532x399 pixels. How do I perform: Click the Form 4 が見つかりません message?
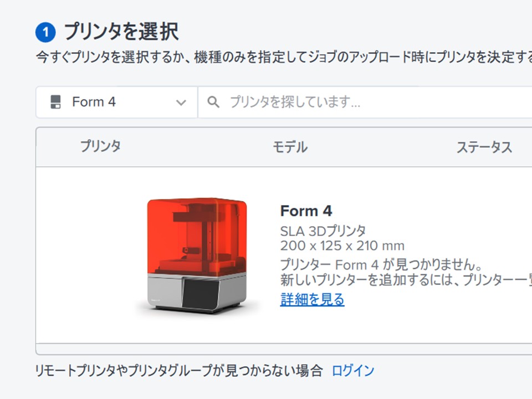point(381,264)
